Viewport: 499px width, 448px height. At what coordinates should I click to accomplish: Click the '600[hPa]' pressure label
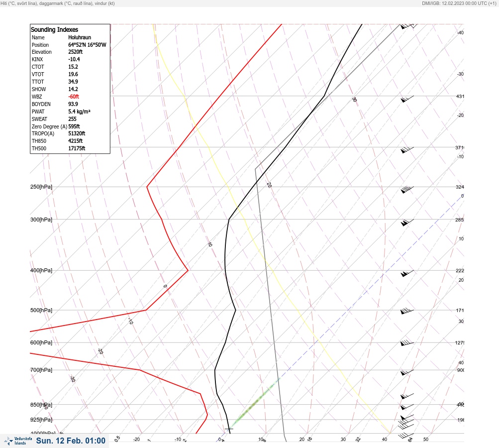(x=41, y=342)
